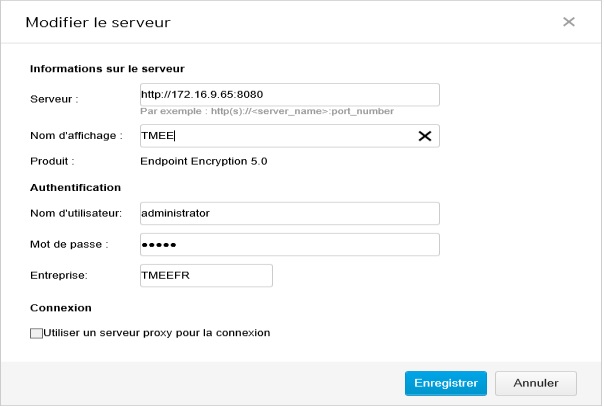Viewport: 604px width, 407px height.
Task: Click the "Mot de passe :" label
Action: pos(69,244)
